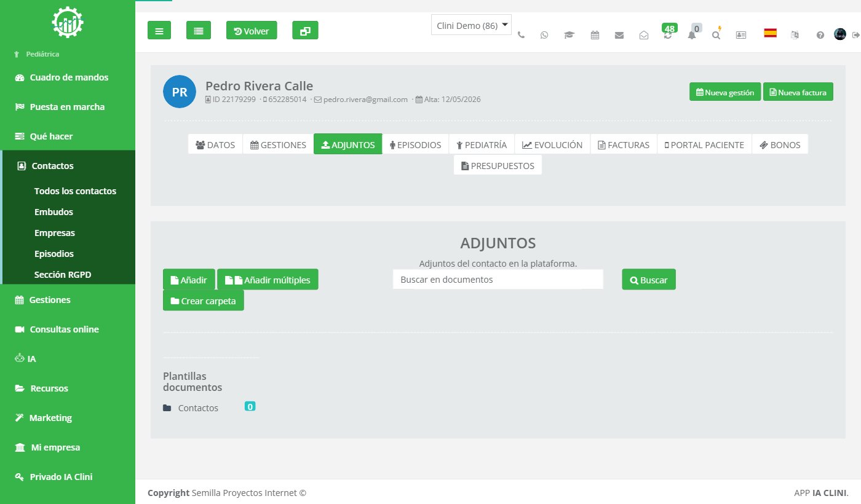Click the Nueva factura button
This screenshot has width=861, height=504.
tap(798, 92)
